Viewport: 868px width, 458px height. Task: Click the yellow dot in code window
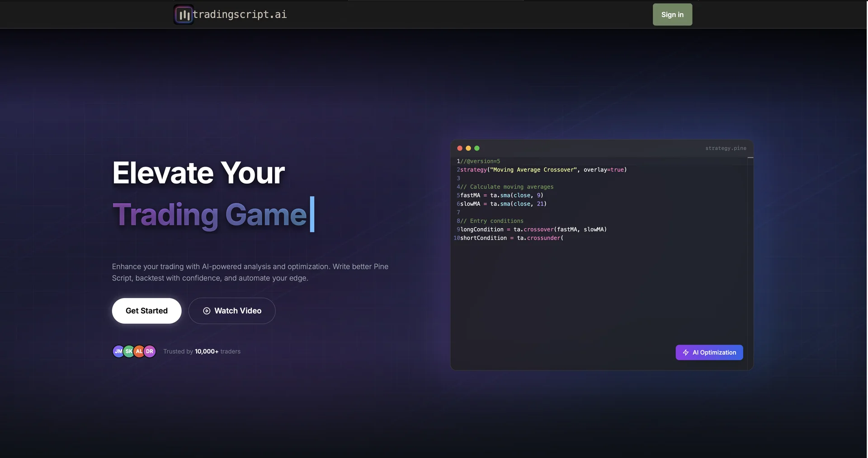(x=468, y=148)
